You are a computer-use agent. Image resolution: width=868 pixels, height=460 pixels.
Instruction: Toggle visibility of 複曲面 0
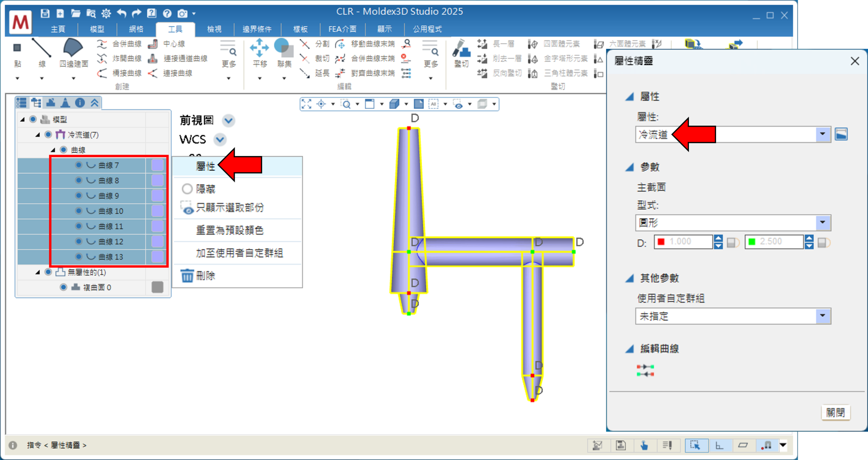pyautogui.click(x=63, y=287)
